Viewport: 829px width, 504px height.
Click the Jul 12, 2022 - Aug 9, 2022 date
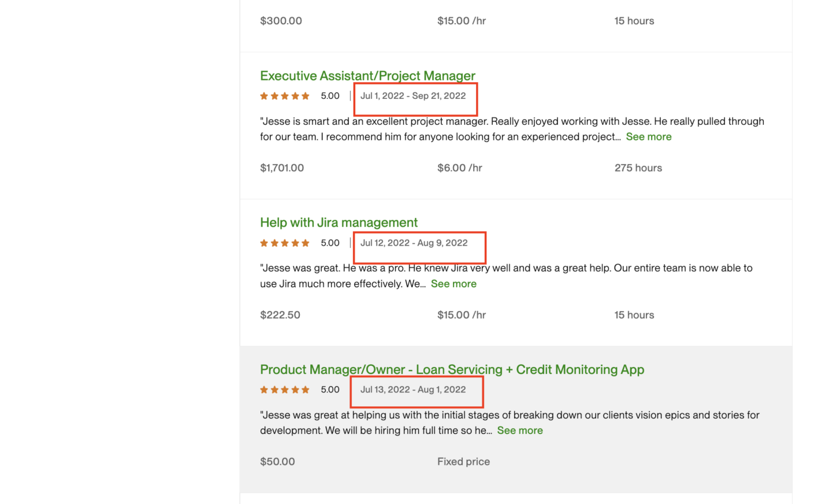pyautogui.click(x=413, y=243)
